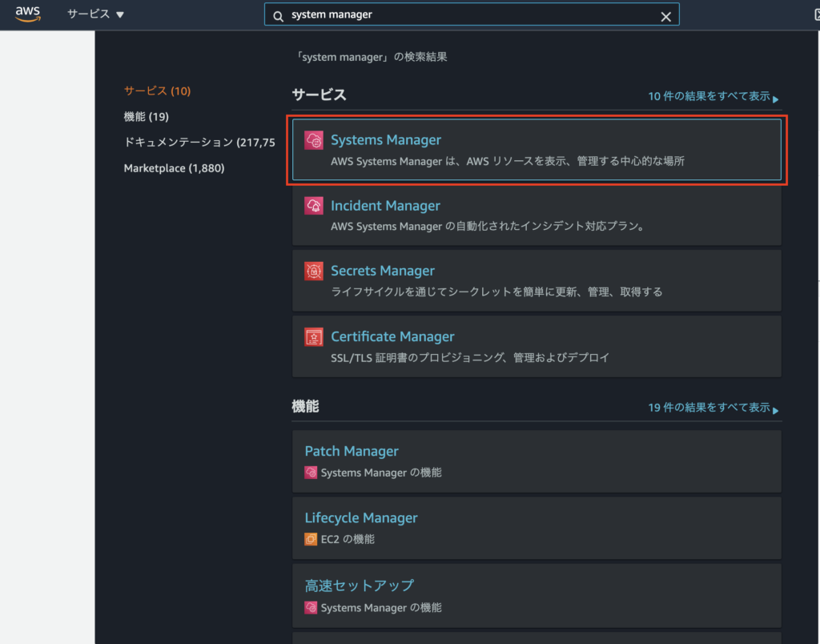This screenshot has height=644, width=820.
Task: Click the Incident Manager icon
Action: point(314,206)
